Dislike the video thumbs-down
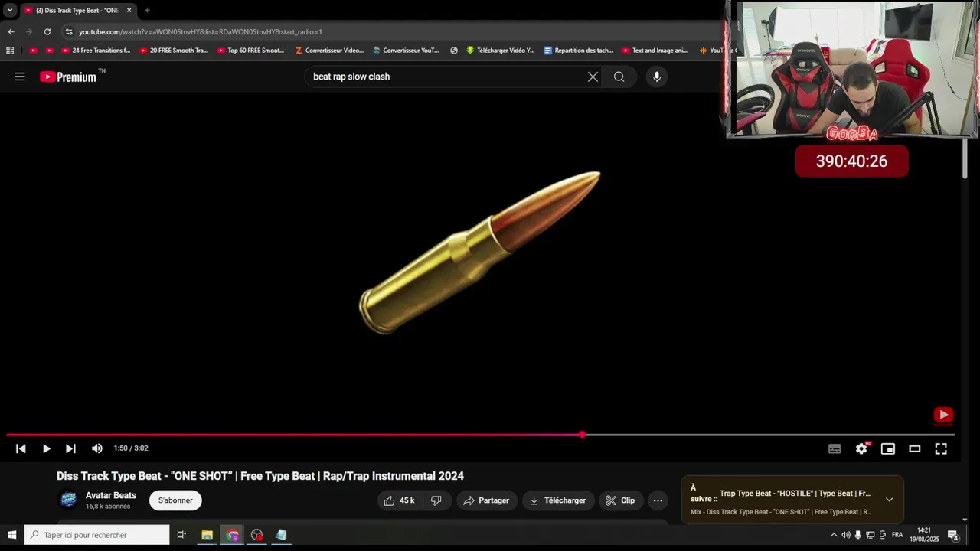 coord(436,500)
